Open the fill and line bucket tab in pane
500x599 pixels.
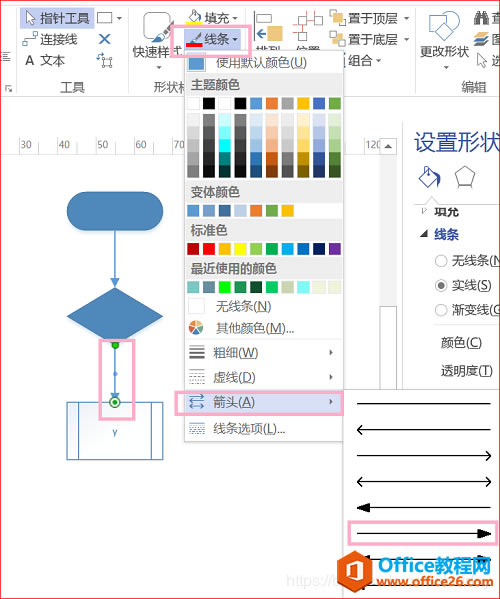pos(429,177)
